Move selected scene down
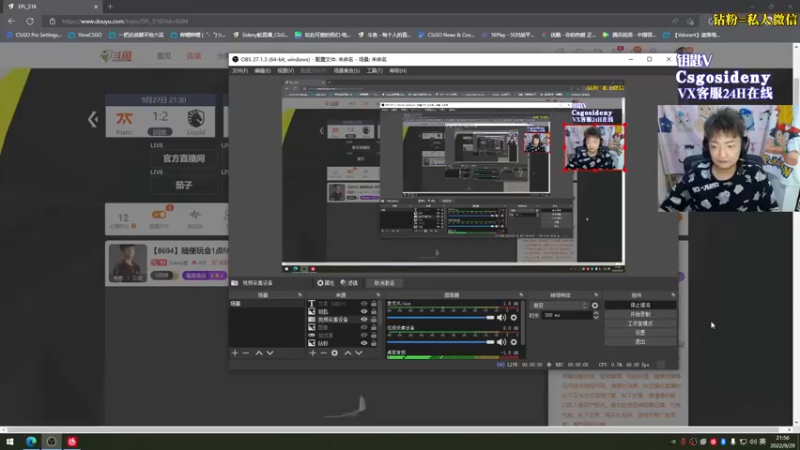The image size is (800, 450). [270, 353]
